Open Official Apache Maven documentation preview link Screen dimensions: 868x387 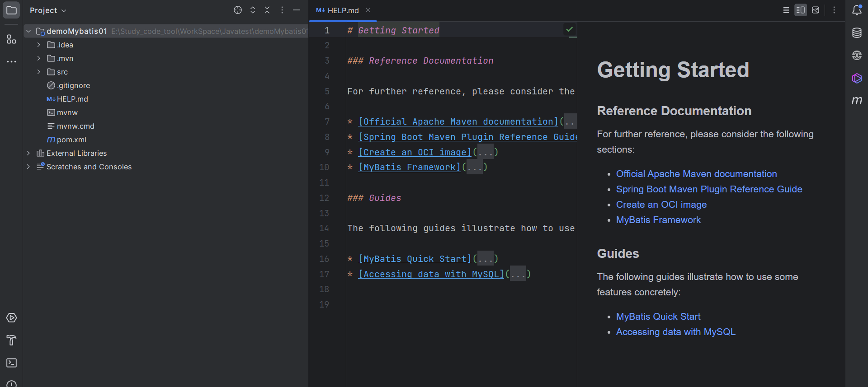pyautogui.click(x=696, y=174)
